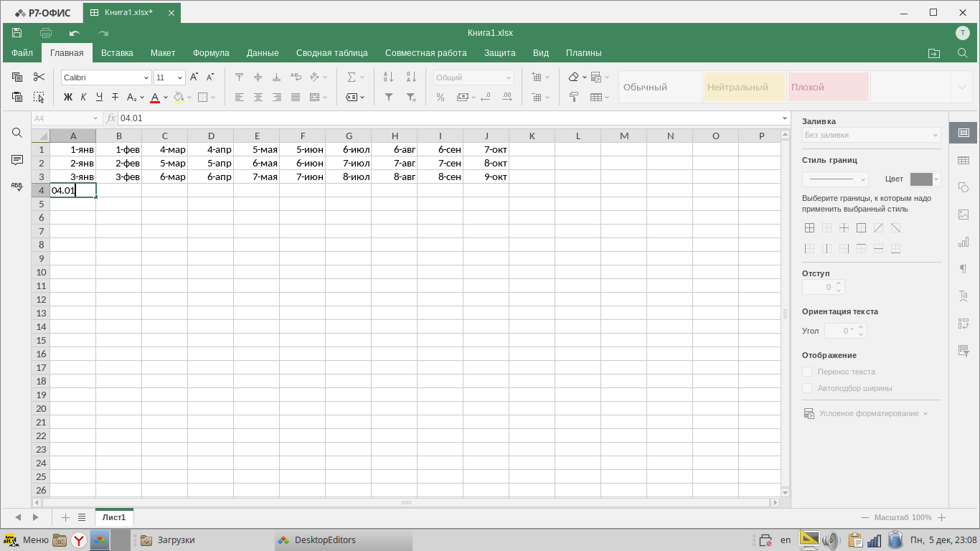Toggle the Автоподбор ширины checkbox

tap(807, 388)
